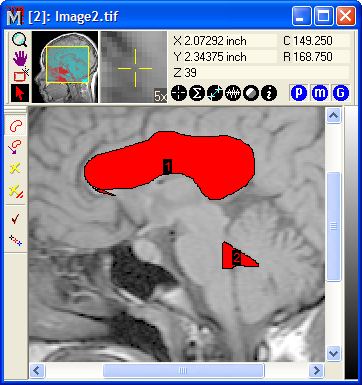Click the horizontal scrollbar right arrow
The image size is (362, 385).
click(x=316, y=370)
